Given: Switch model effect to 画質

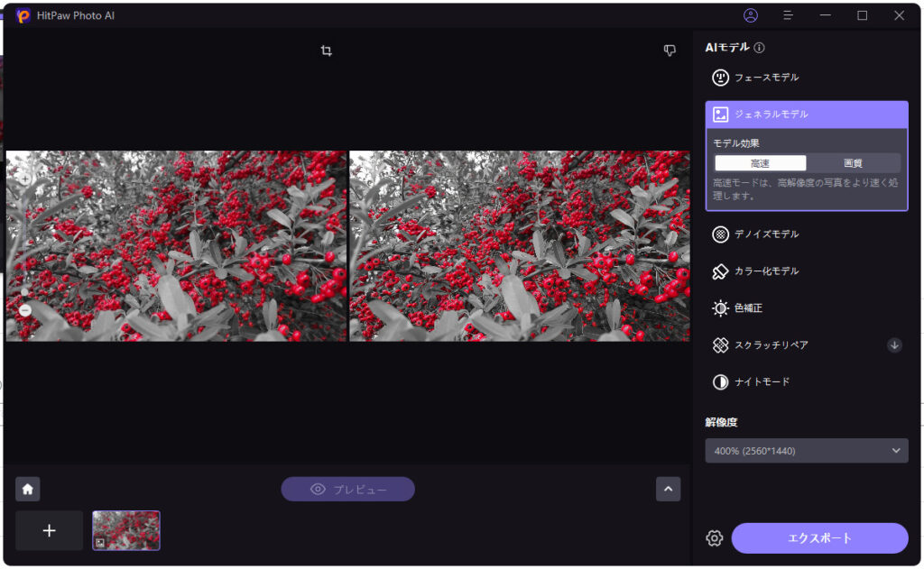Looking at the screenshot, I should 853,163.
